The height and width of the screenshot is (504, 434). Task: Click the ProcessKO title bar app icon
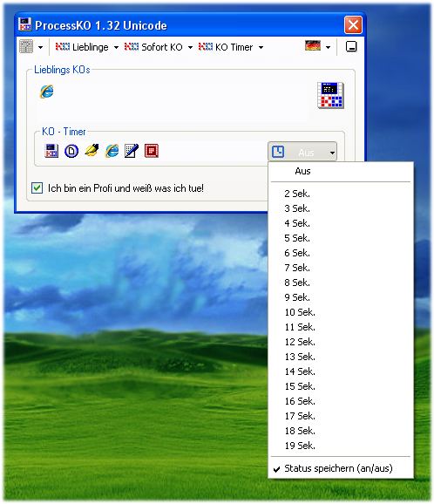point(24,24)
